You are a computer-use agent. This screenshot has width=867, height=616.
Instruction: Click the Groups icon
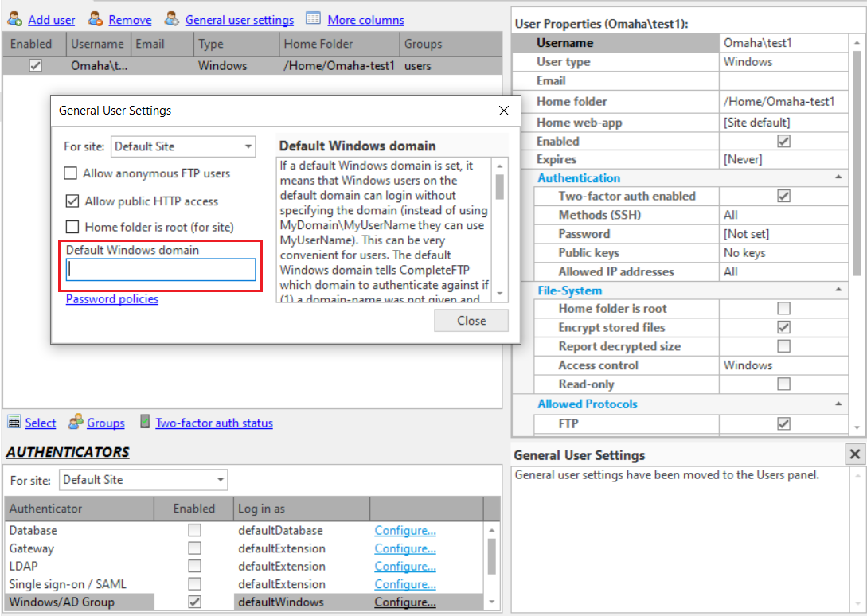[x=76, y=422]
